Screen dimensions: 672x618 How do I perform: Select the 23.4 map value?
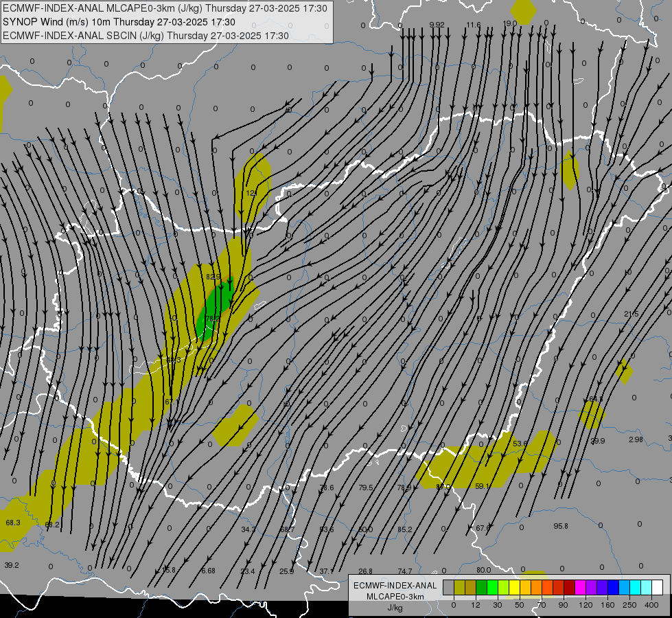[x=247, y=571]
